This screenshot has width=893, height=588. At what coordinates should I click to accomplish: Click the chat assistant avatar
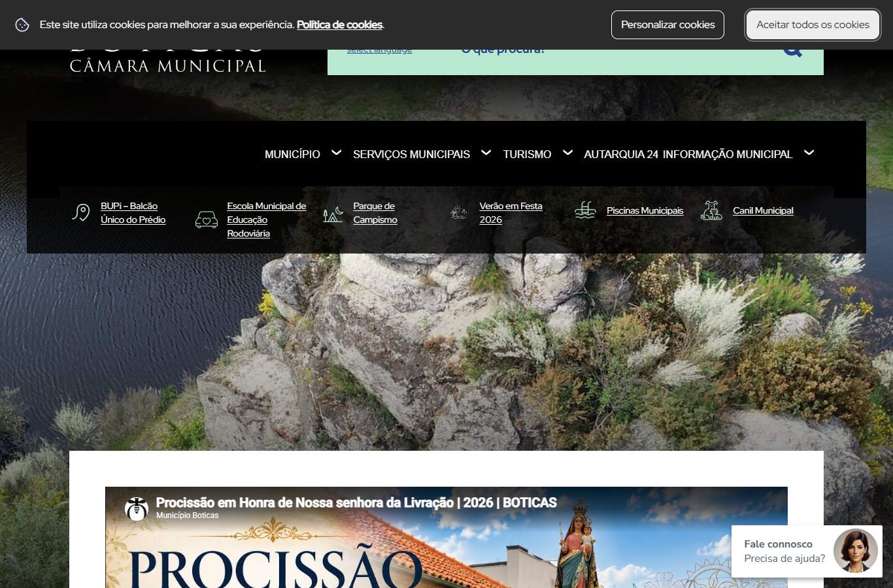856,551
